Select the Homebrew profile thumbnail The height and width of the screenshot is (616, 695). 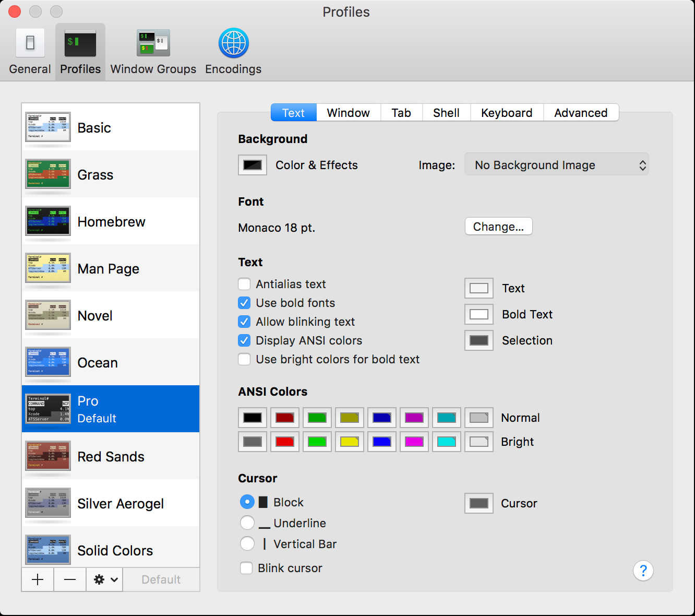point(48,221)
